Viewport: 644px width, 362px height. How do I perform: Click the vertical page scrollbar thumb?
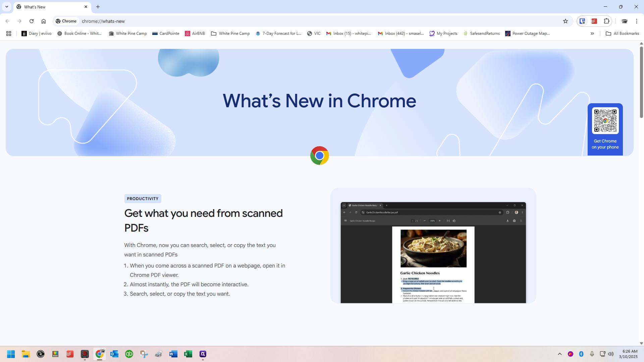click(x=641, y=82)
